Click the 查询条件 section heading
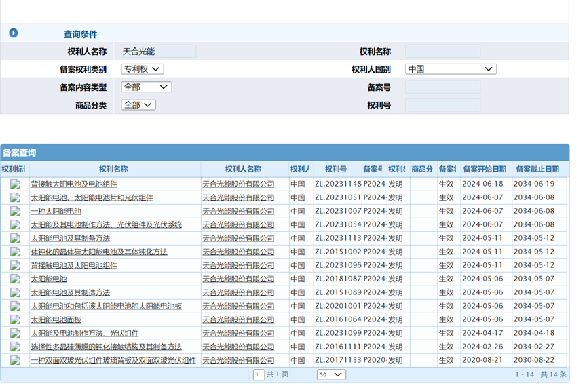Screen dimensions: 587x392 [81, 34]
